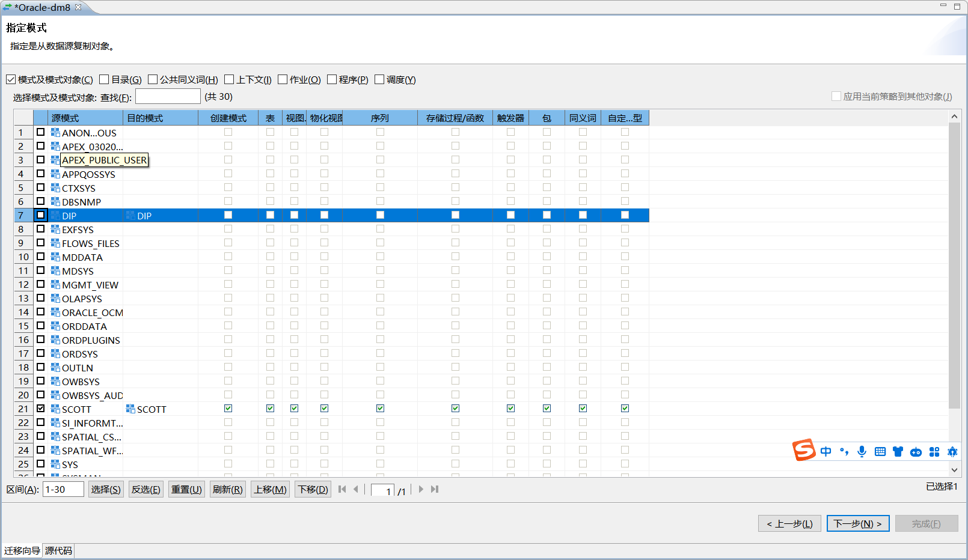The width and height of the screenshot is (968, 560).
Task: Go back with 上一步(L) button
Action: pyautogui.click(x=790, y=523)
